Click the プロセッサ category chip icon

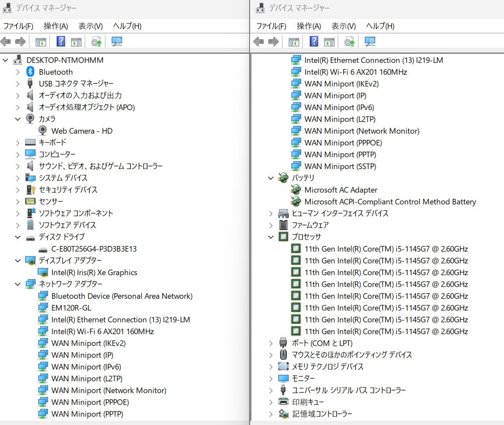283,237
